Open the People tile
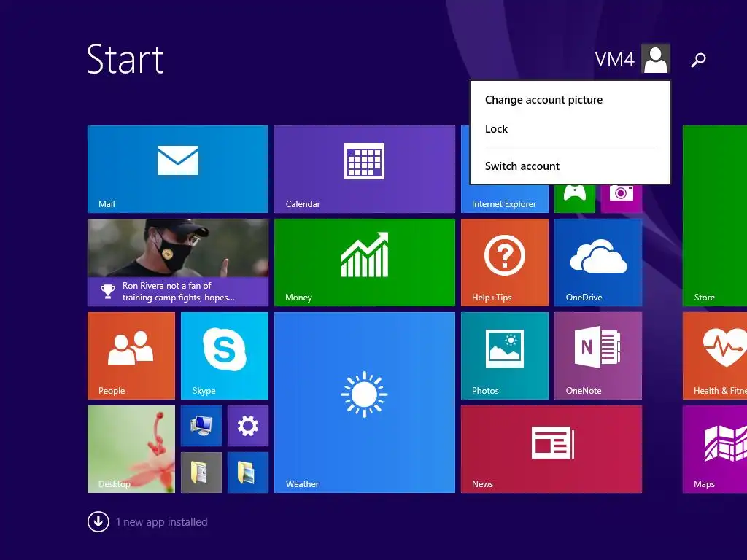Image resolution: width=747 pixels, height=560 pixels. click(131, 356)
